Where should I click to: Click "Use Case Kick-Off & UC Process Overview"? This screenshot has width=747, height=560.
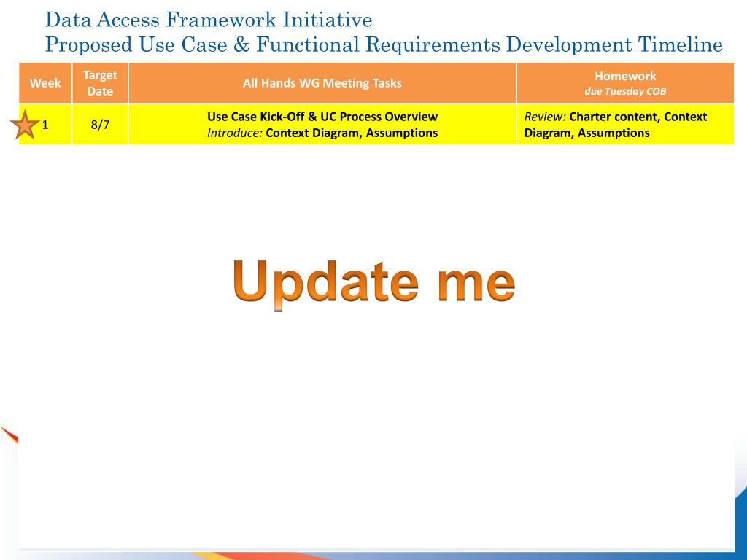[x=322, y=117]
